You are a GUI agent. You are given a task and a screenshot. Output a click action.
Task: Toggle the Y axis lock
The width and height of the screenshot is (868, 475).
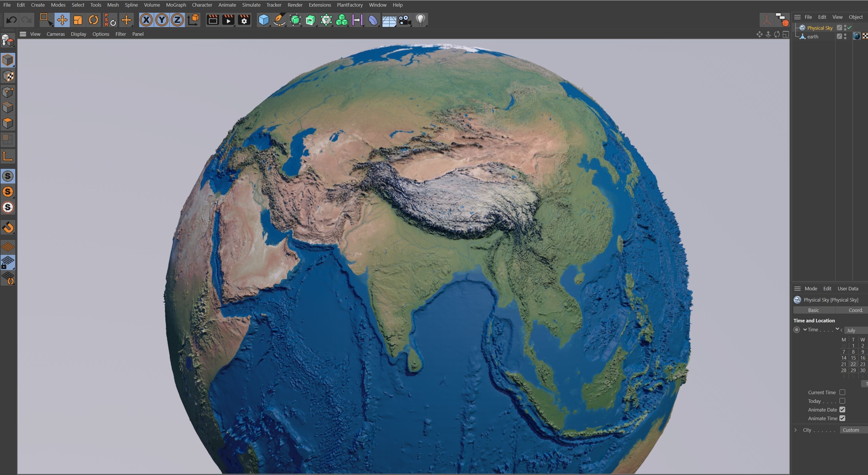coord(162,20)
